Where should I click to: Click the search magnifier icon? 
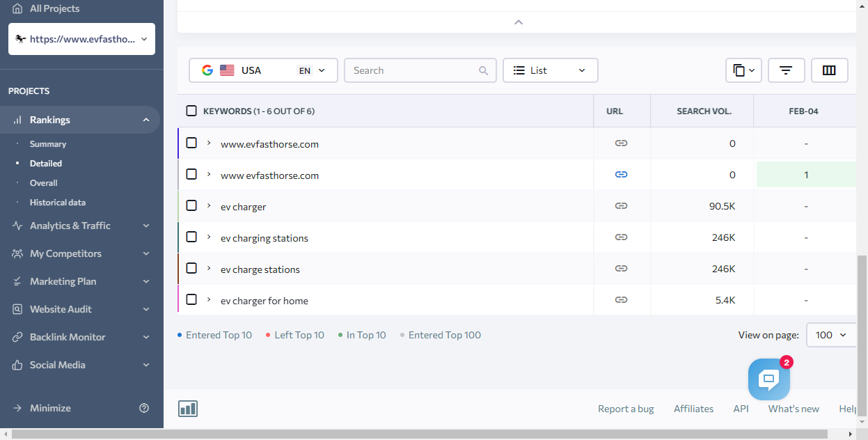pos(484,70)
